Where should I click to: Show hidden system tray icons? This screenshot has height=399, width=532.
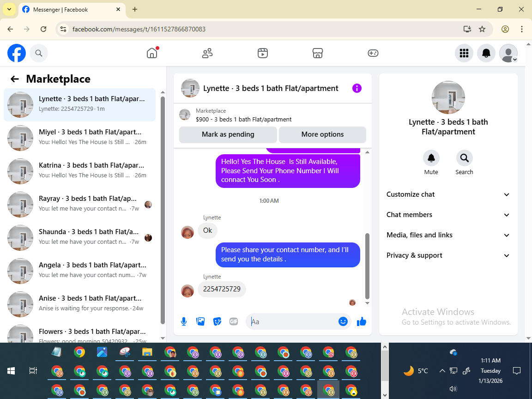click(x=442, y=371)
